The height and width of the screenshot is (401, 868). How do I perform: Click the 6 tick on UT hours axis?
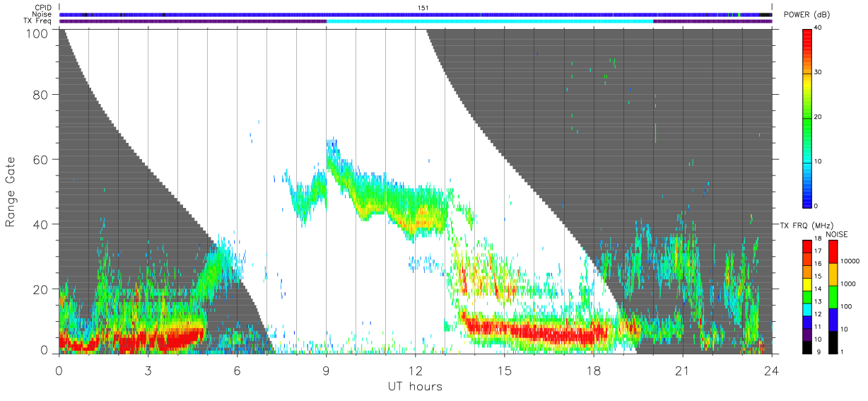pyautogui.click(x=237, y=370)
